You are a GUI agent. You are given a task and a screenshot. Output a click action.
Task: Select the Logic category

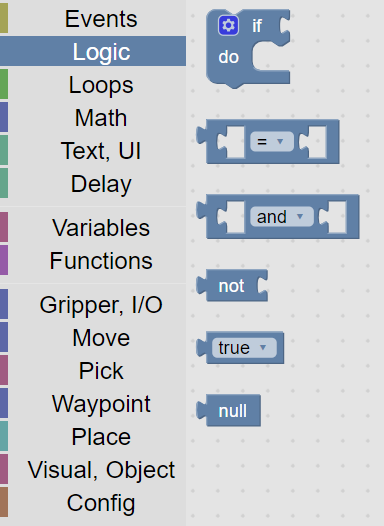[x=93, y=51]
